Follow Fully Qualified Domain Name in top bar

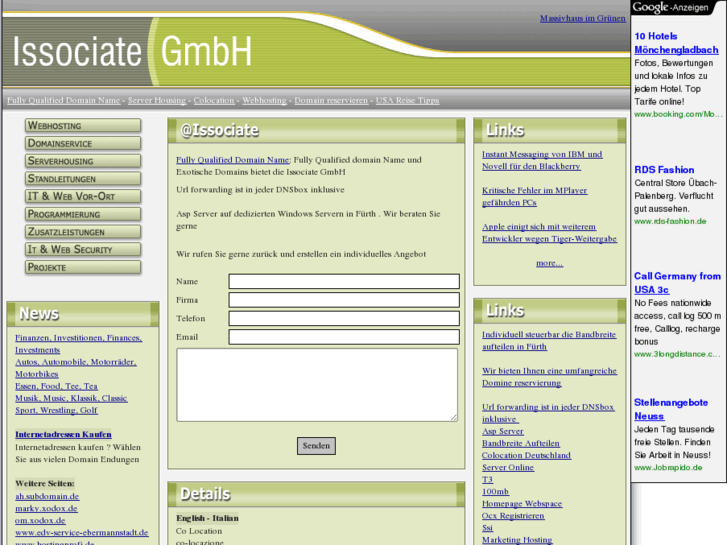coord(63,101)
